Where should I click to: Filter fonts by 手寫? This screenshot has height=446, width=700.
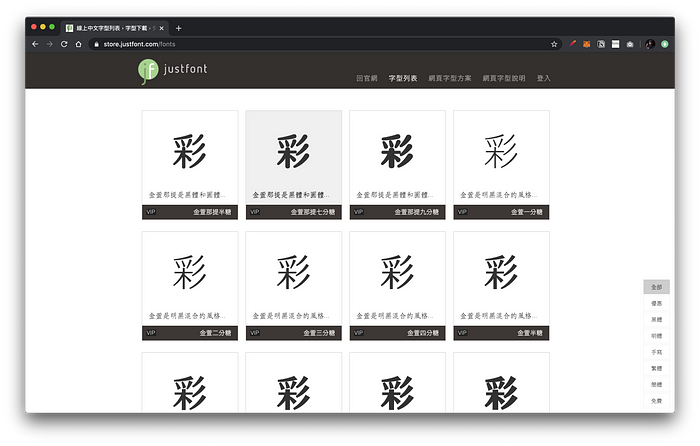point(656,352)
